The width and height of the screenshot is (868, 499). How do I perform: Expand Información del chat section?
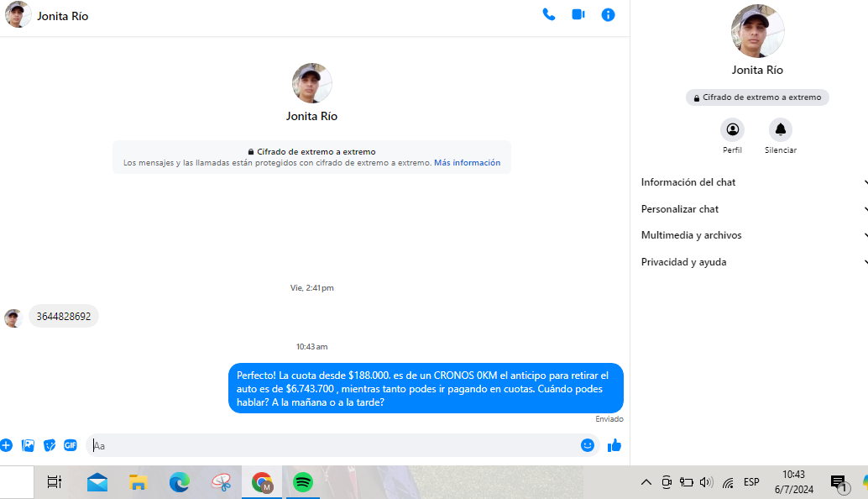(x=753, y=182)
